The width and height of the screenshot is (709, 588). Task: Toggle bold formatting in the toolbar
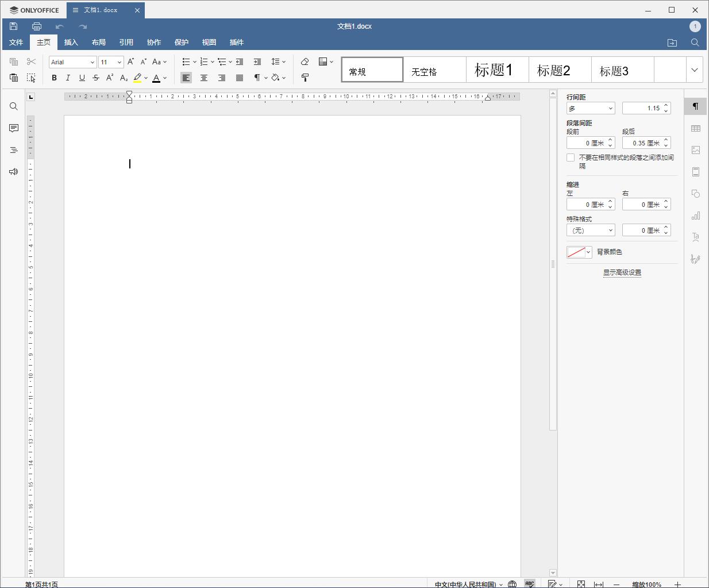[54, 78]
